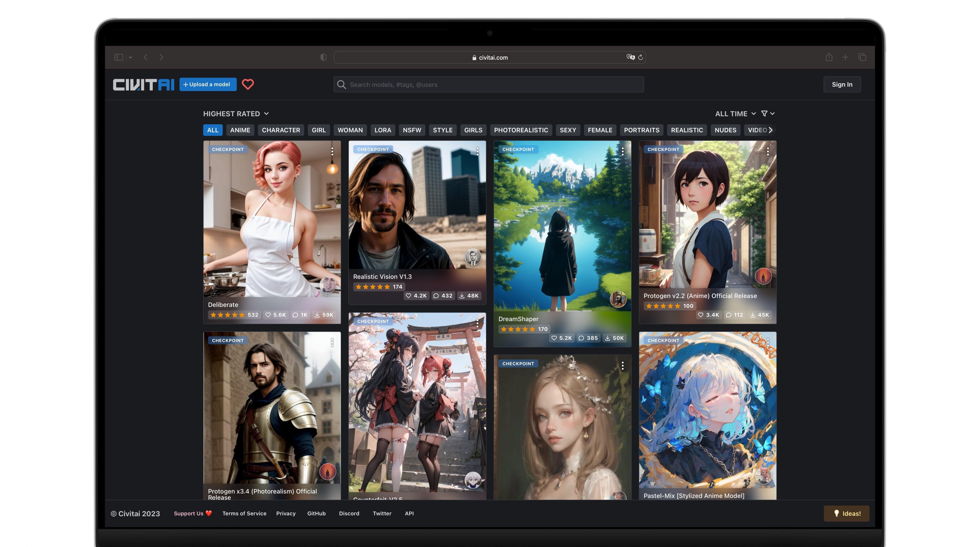Open the Safari share icon
This screenshot has width=980, height=547.
(829, 57)
